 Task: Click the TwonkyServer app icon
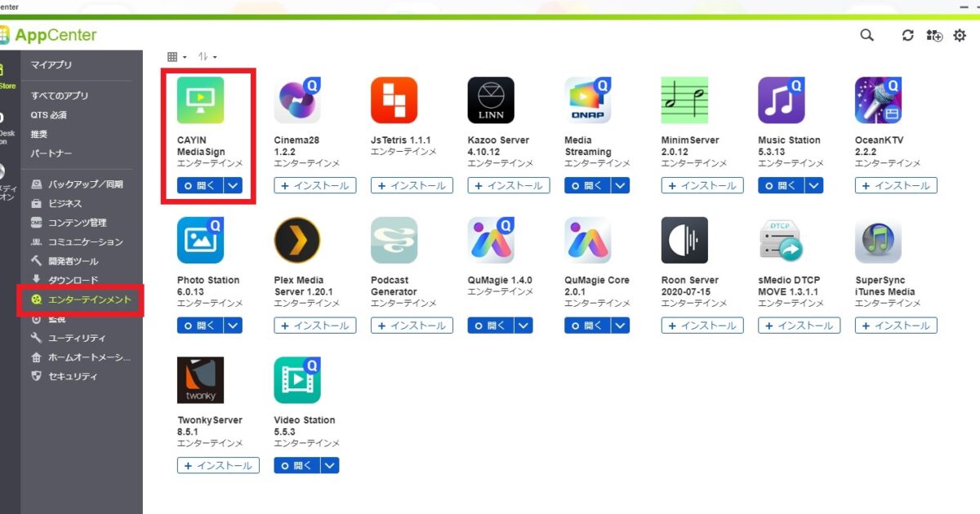200,380
